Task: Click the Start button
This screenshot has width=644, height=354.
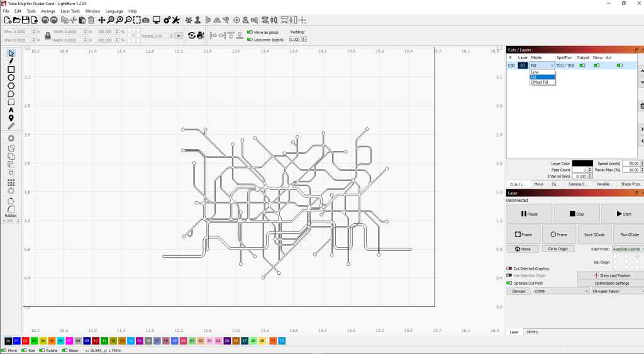Action: 623,214
